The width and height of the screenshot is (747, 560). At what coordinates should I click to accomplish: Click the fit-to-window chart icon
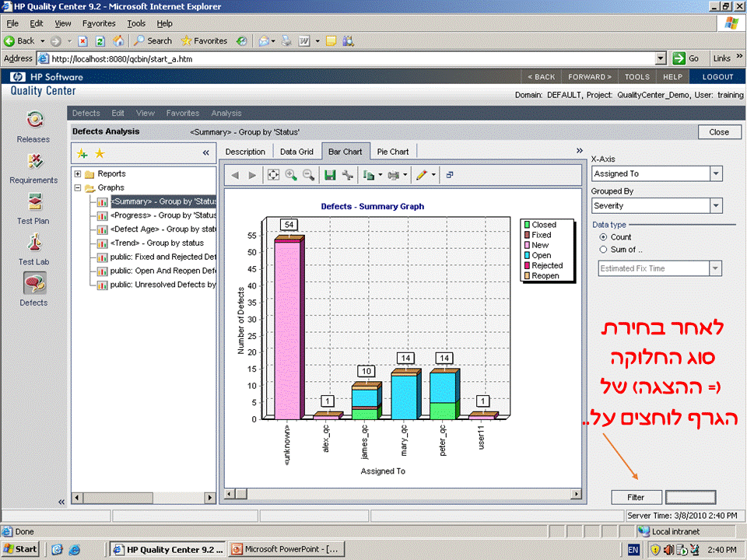(x=273, y=175)
